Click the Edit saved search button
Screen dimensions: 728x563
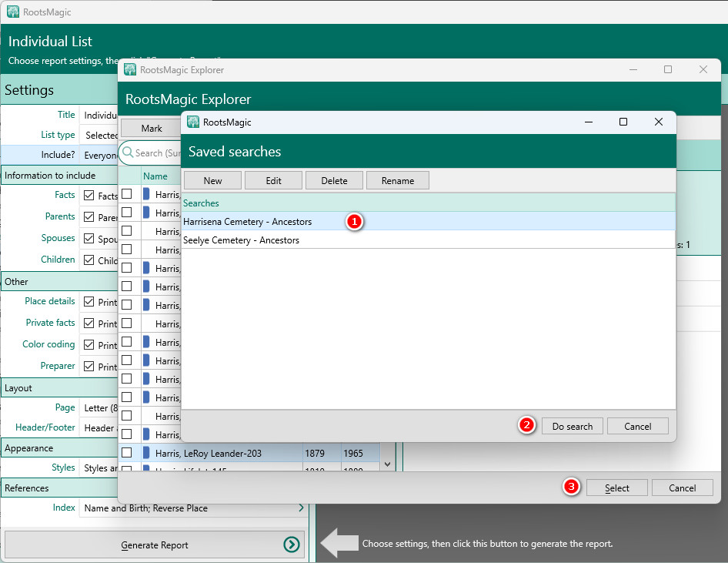pyautogui.click(x=273, y=181)
